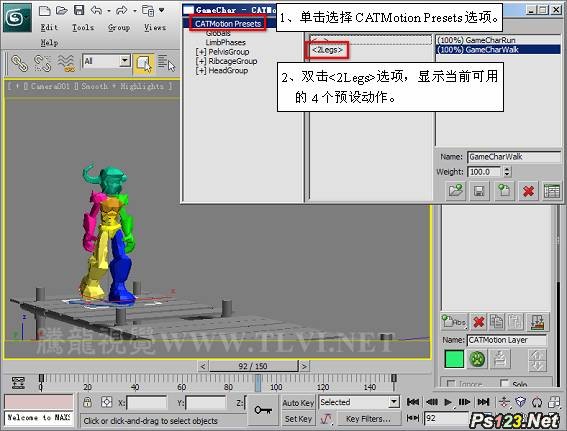Undo the last action

pyautogui.click(x=96, y=10)
